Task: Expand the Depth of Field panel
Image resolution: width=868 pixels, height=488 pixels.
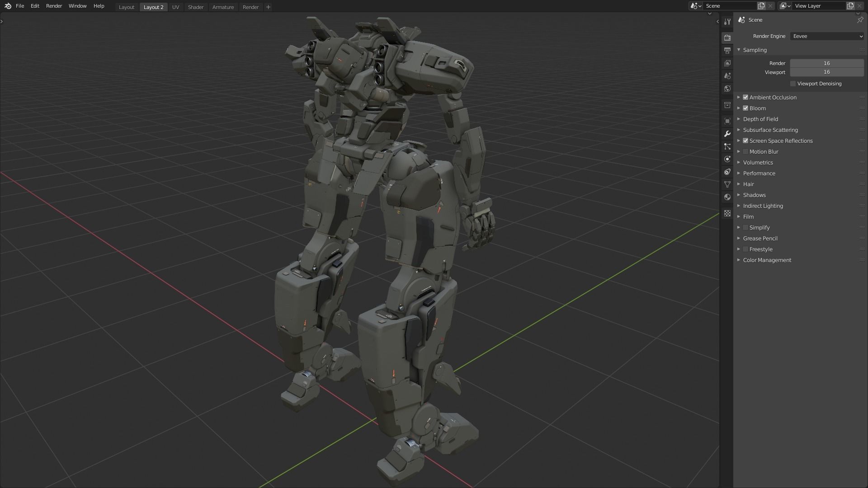Action: pos(739,119)
